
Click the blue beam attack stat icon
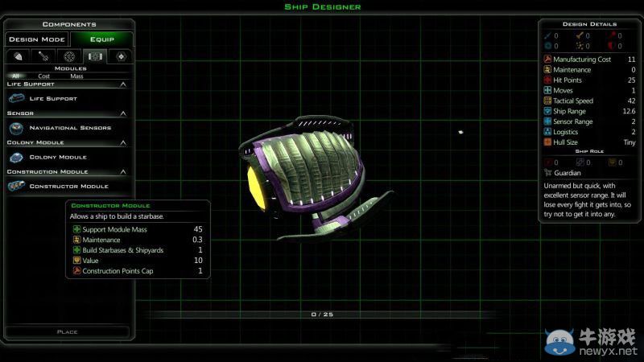[547, 35]
